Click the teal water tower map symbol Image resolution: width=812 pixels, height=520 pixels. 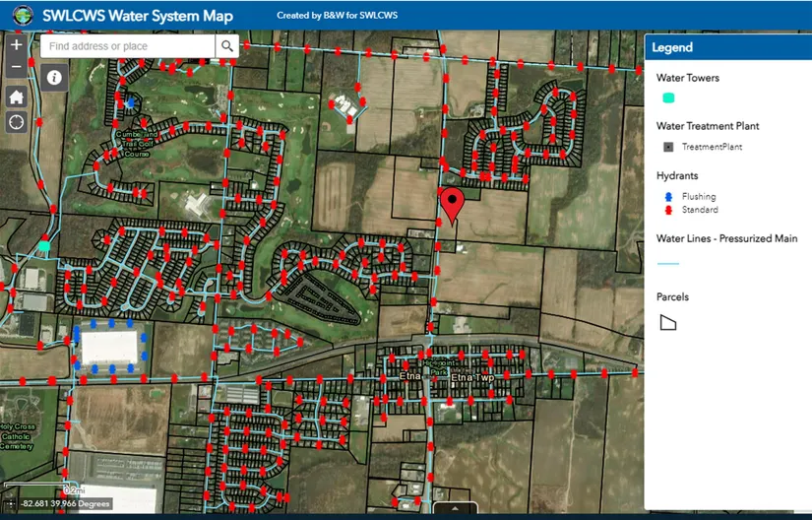tap(44, 245)
